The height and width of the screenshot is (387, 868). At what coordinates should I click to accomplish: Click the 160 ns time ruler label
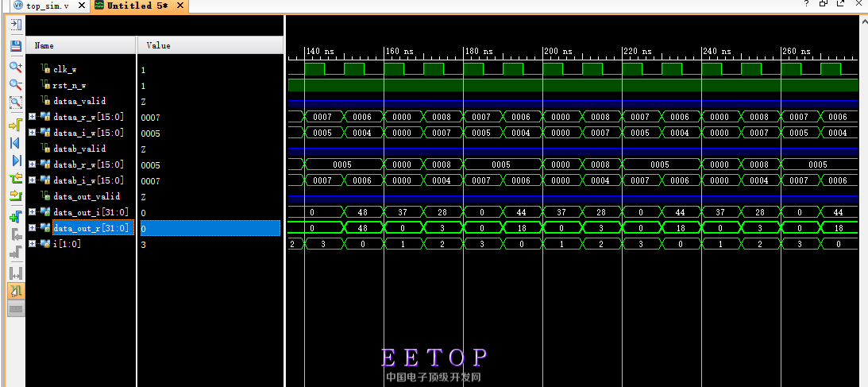click(x=399, y=51)
